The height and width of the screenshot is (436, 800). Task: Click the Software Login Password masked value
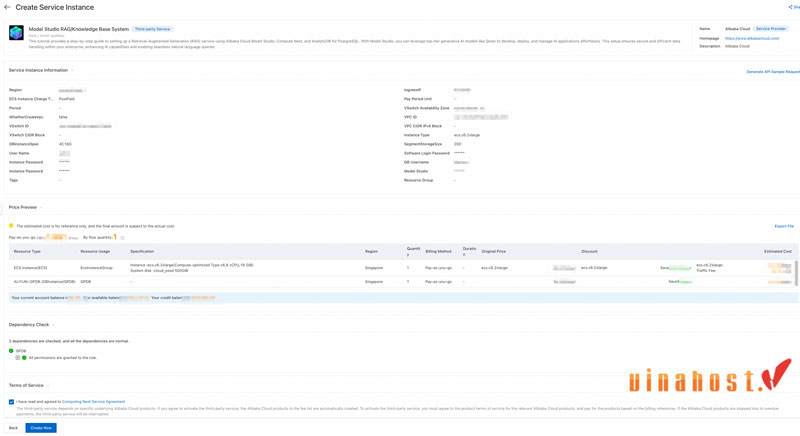[459, 153]
